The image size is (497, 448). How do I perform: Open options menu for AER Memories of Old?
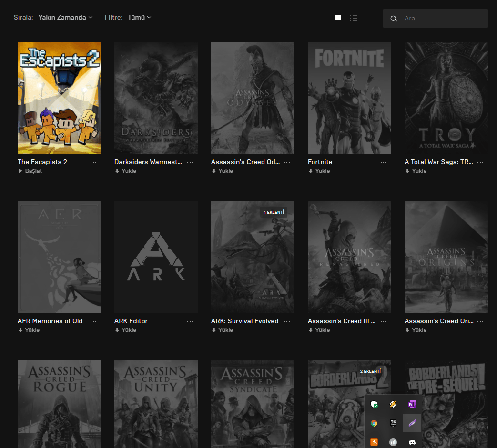(93, 321)
